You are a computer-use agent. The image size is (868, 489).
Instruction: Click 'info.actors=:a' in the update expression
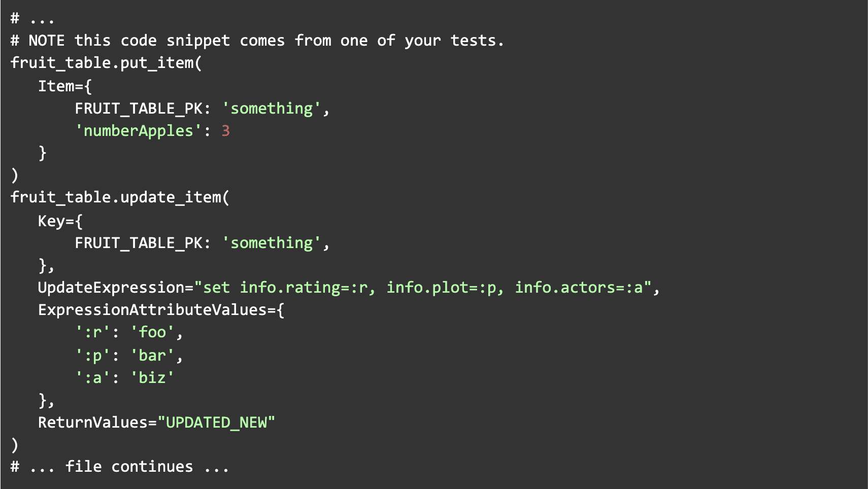pos(579,288)
